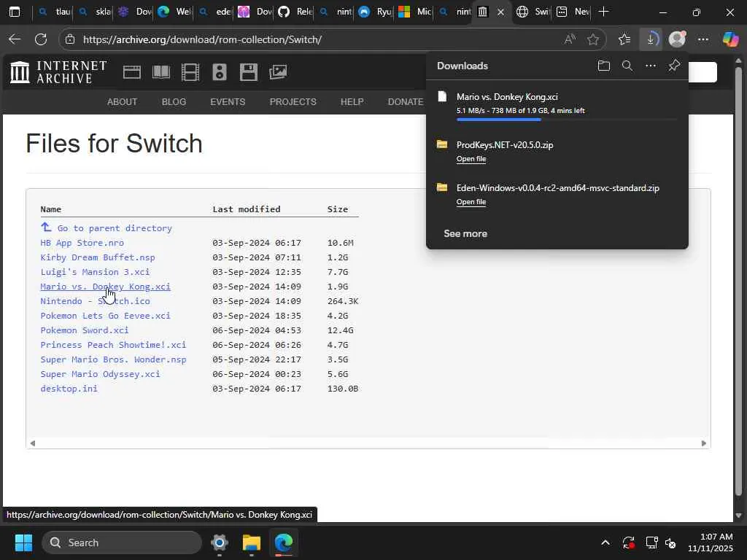Screen dimensions: 747x560
Task: Open tab actions menu icon
Action: (15, 12)
